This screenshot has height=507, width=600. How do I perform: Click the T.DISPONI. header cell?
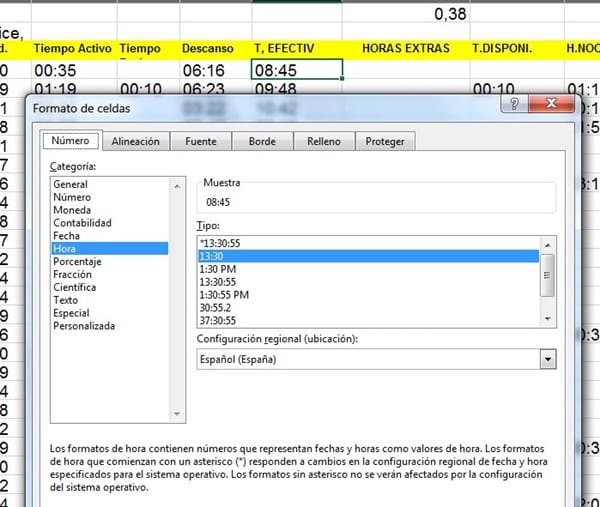[x=517, y=49]
